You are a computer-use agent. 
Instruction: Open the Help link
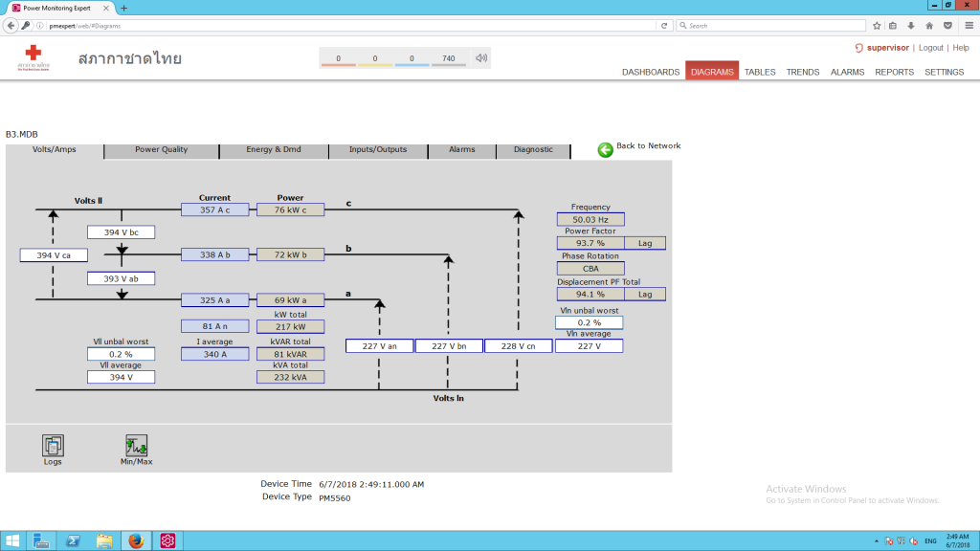pyautogui.click(x=960, y=48)
